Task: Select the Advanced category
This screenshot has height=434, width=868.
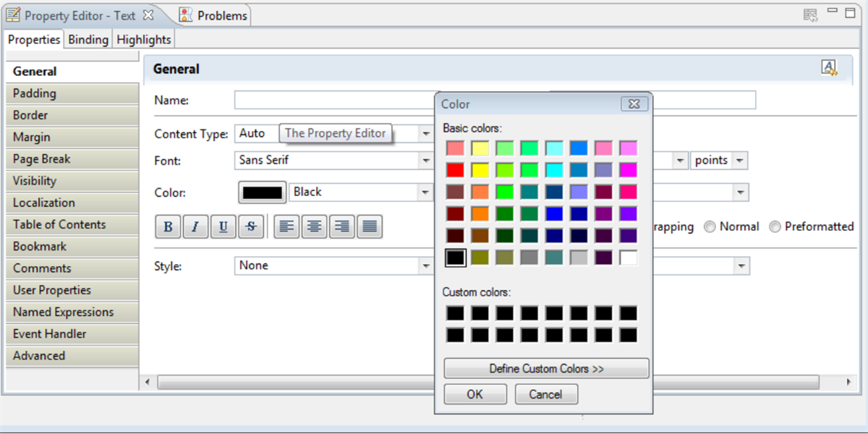Action: point(72,356)
